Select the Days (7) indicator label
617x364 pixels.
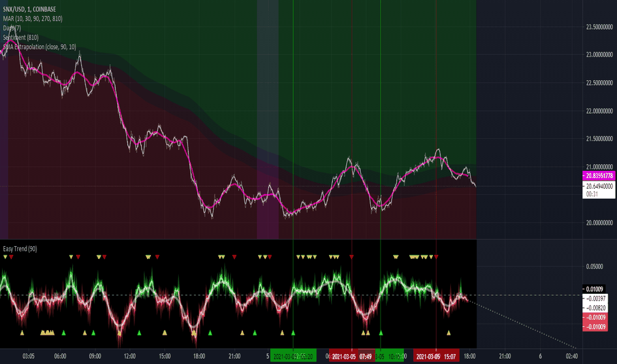coord(12,28)
